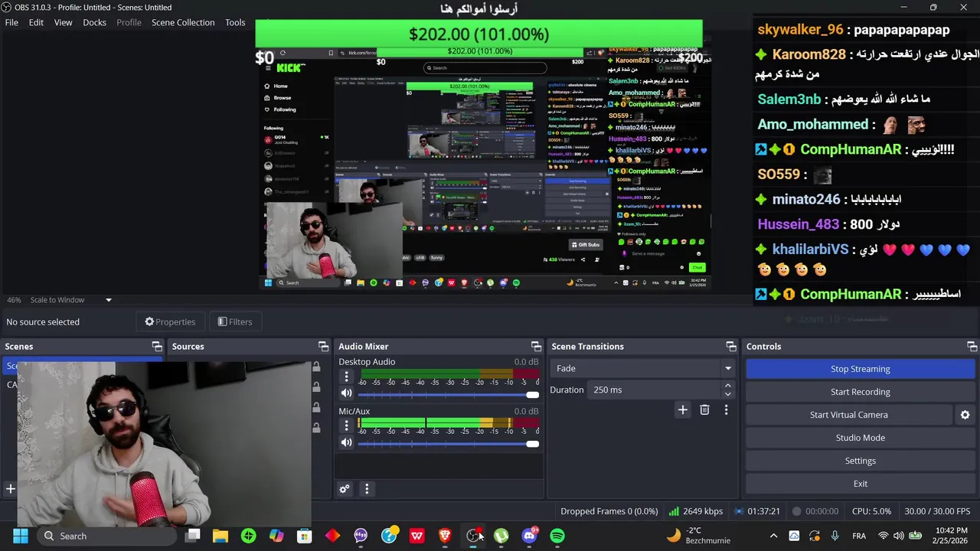Click Stop Streaming button

(860, 369)
